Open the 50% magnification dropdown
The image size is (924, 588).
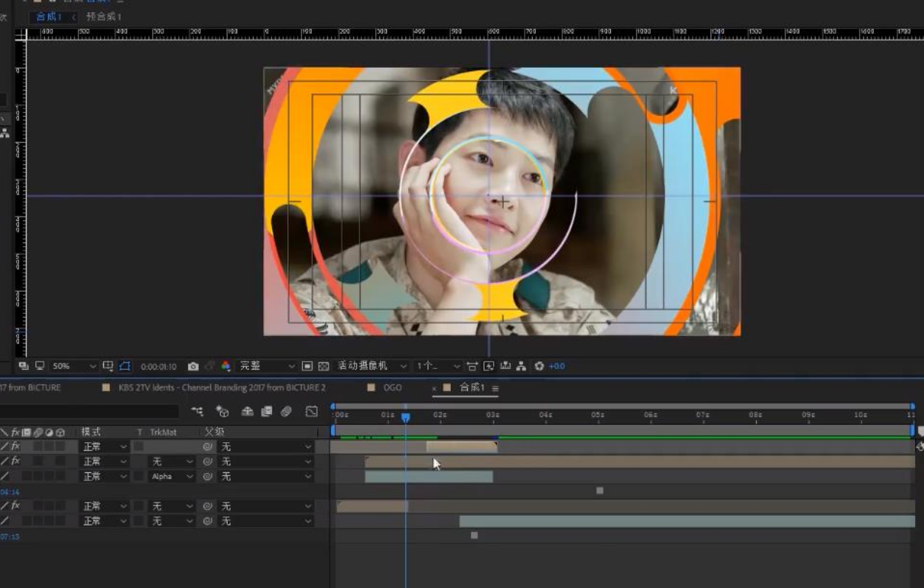74,366
